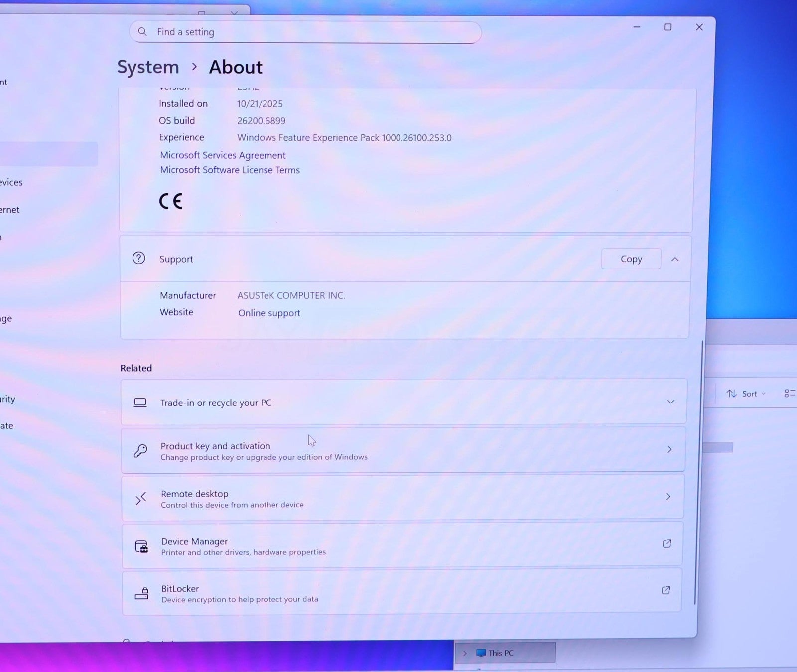This screenshot has width=797, height=672.
Task: Expand the This PC tree item
Action: point(465,653)
